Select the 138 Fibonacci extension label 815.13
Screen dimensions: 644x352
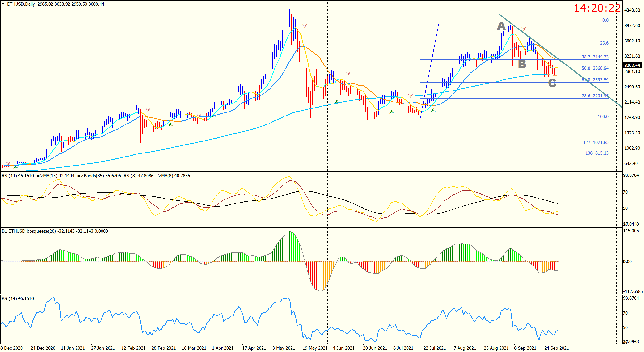pyautogui.click(x=597, y=153)
